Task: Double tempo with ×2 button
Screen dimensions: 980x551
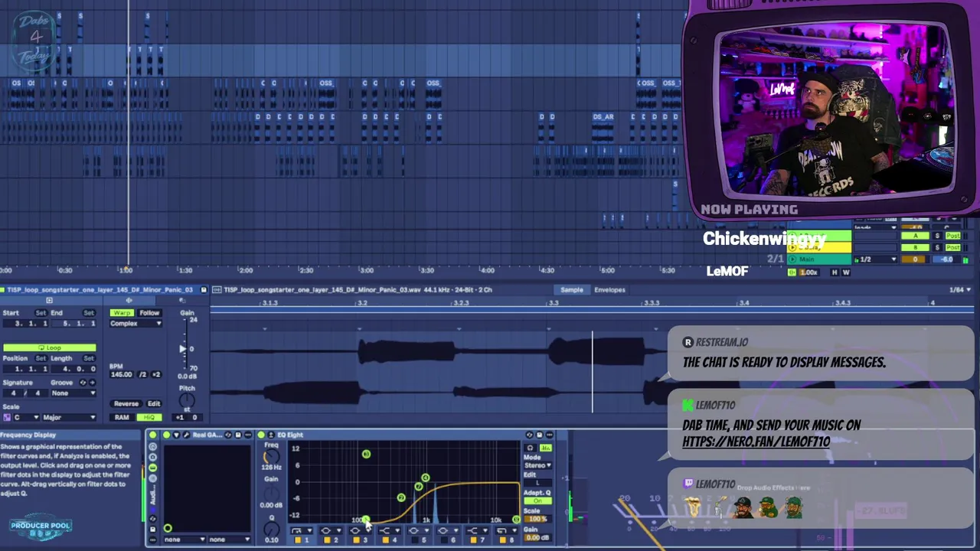Action: pyautogui.click(x=156, y=374)
